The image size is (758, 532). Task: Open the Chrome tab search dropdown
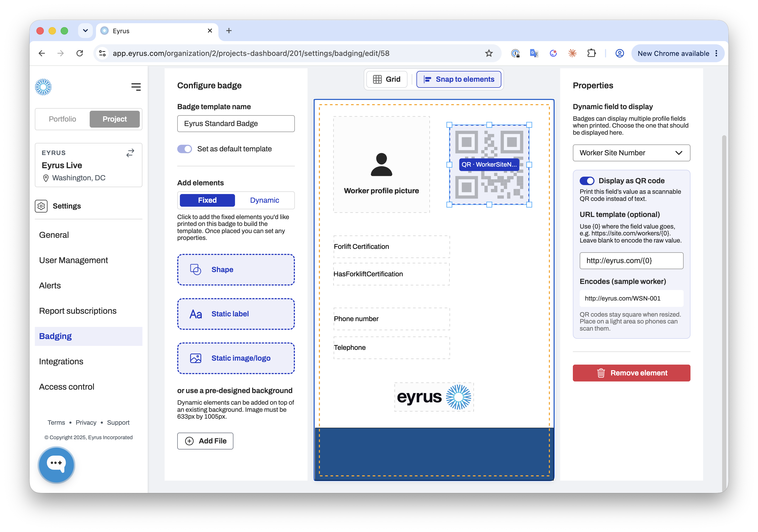point(85,31)
